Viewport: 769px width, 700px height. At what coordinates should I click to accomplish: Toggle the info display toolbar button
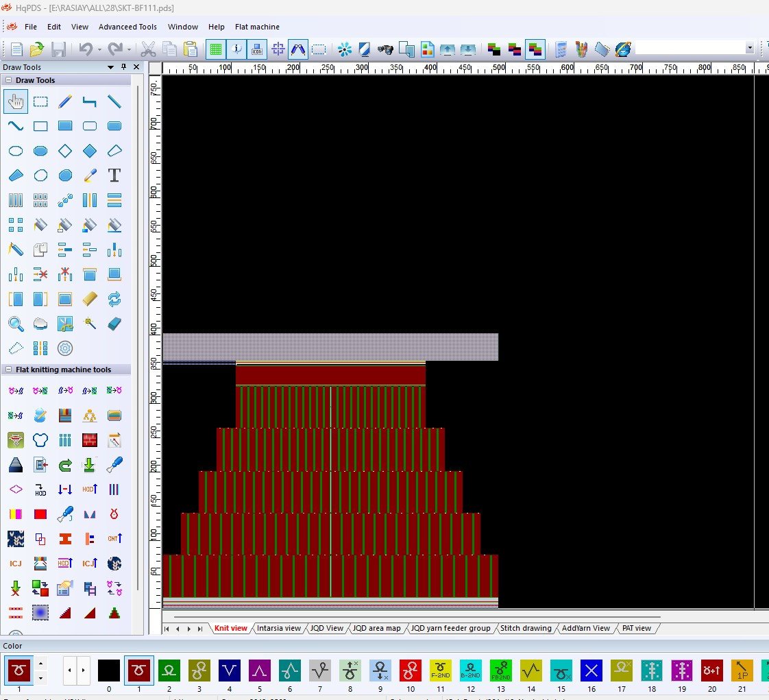[236, 49]
